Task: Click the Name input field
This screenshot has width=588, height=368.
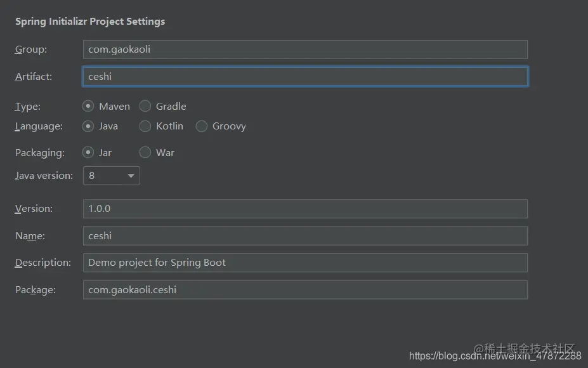Action: pyautogui.click(x=305, y=236)
